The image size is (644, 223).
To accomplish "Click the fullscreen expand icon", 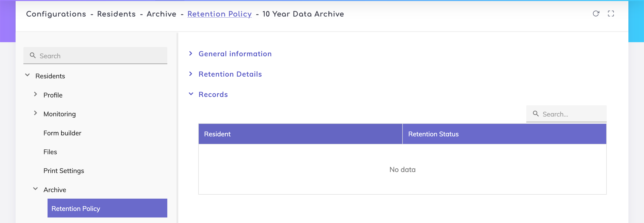I will [x=611, y=14].
